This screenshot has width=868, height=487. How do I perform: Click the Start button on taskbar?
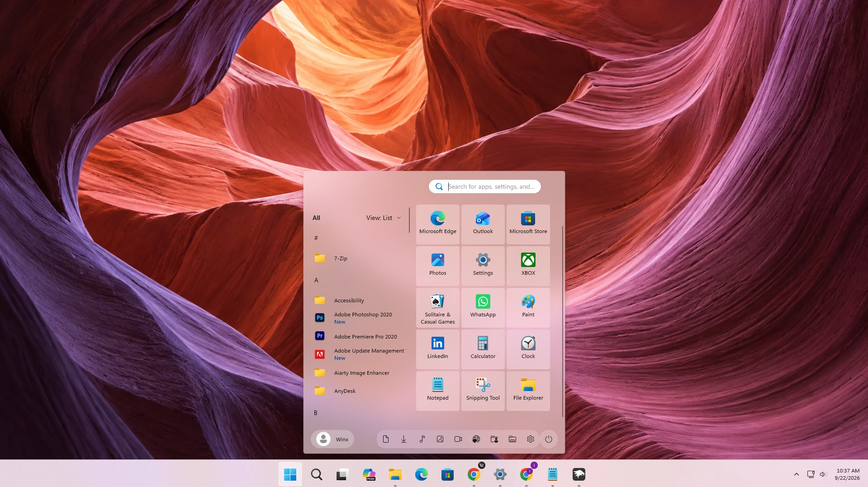click(290, 474)
